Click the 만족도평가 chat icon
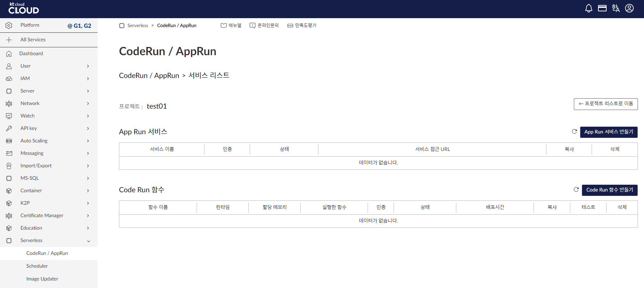This screenshot has width=644, height=288. click(x=290, y=26)
